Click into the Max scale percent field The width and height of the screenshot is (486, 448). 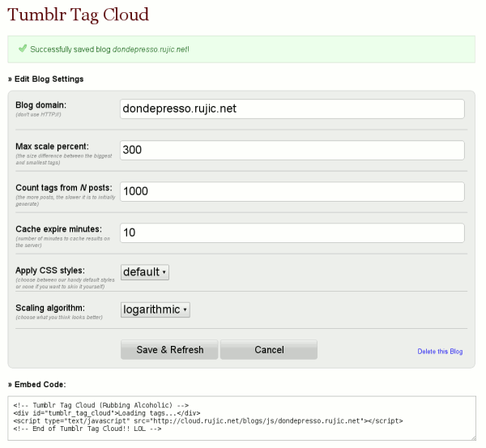coord(292,150)
